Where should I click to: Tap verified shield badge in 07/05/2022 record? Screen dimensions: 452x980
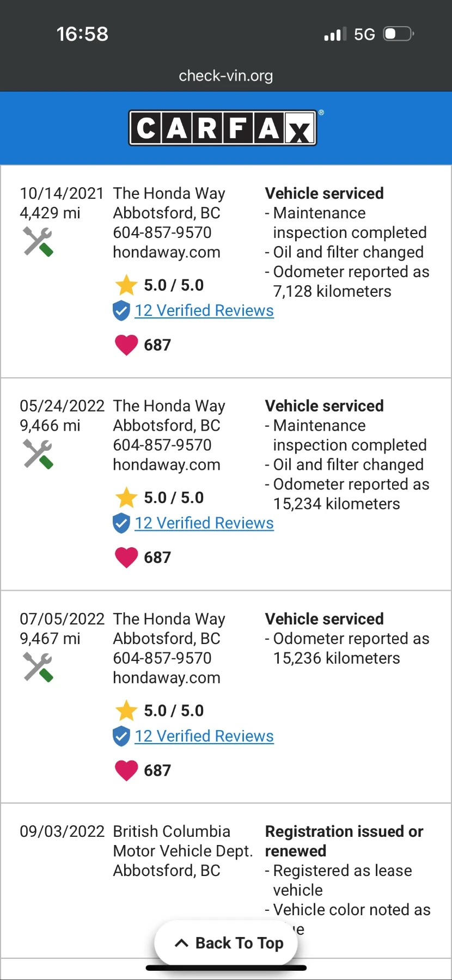coord(121,736)
